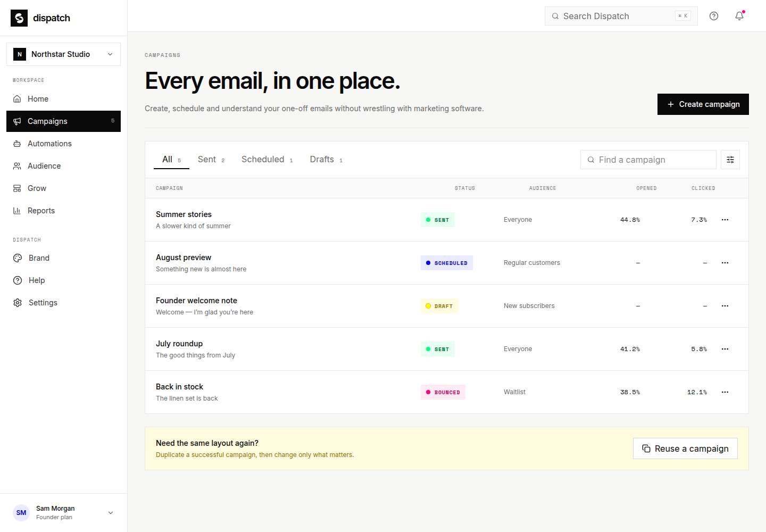Click Reuse a campaign button
766x532 pixels.
tap(685, 448)
